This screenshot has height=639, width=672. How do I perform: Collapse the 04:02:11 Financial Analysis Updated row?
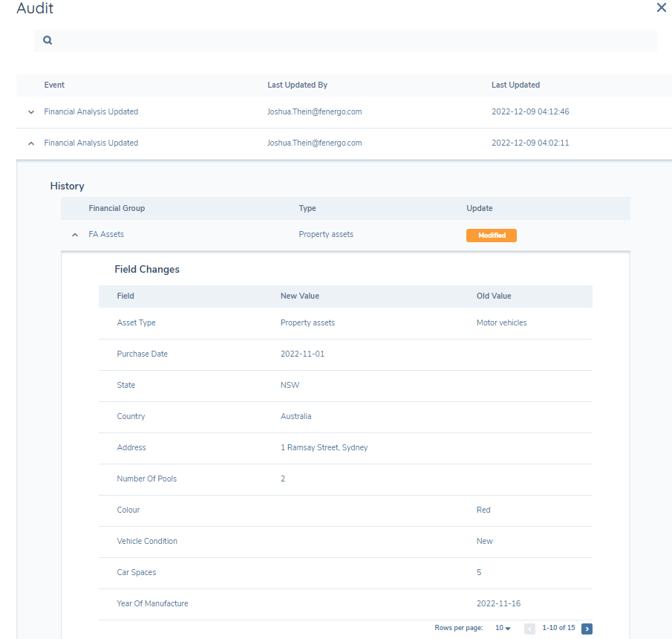coord(31,143)
